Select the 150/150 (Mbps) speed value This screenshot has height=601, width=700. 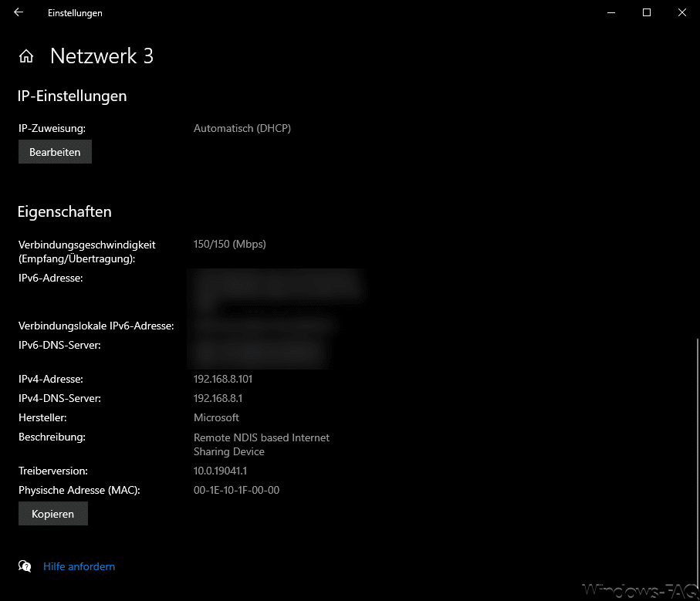point(229,244)
